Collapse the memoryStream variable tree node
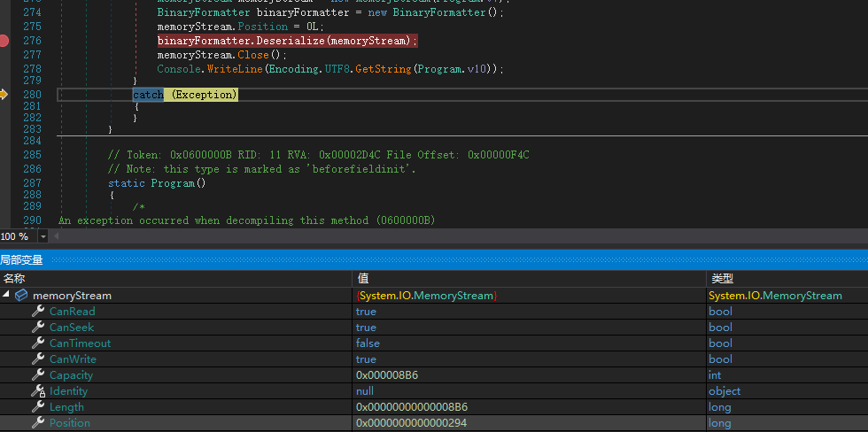Image resolution: width=868 pixels, height=432 pixels. point(7,296)
